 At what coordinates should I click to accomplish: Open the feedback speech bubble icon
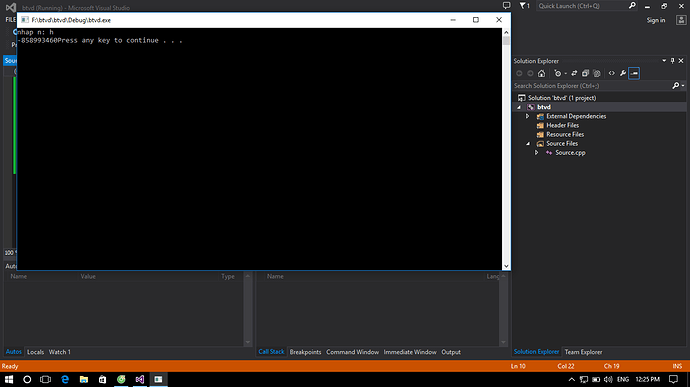(506, 6)
